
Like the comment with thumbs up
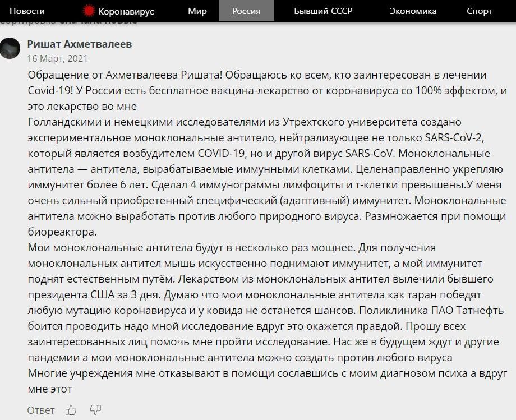point(71,410)
